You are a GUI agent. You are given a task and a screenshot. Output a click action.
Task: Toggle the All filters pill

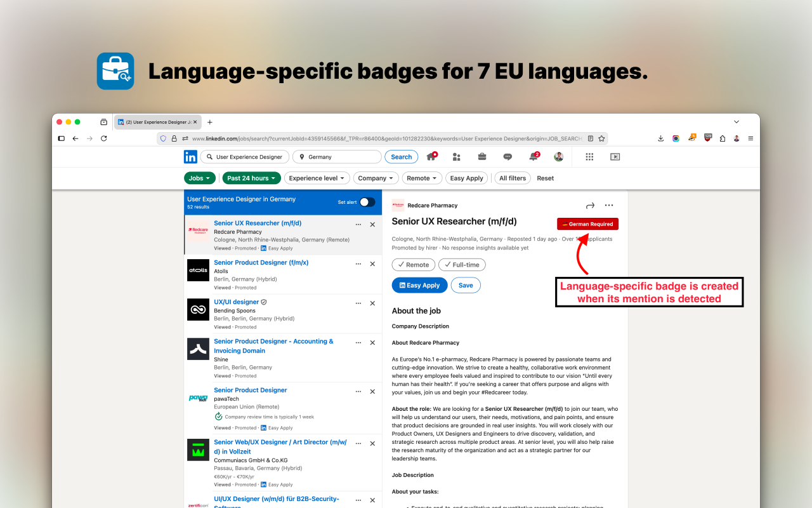click(x=513, y=178)
